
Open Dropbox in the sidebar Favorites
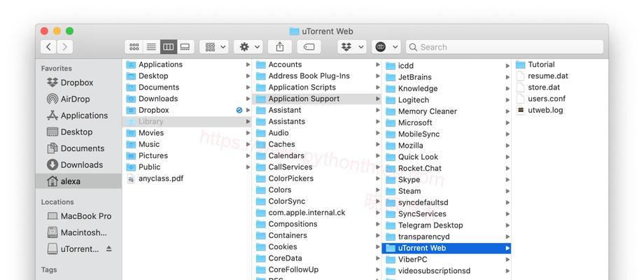[x=78, y=83]
